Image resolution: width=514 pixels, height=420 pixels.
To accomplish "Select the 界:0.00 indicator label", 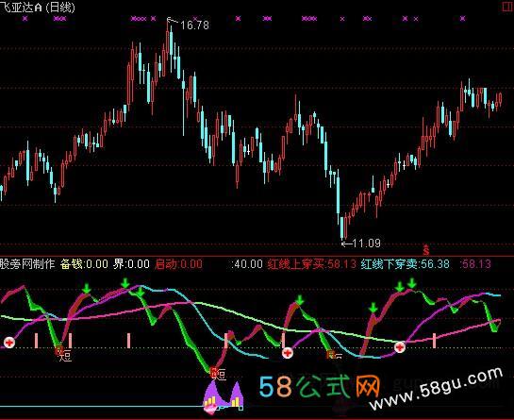I will pyautogui.click(x=131, y=264).
